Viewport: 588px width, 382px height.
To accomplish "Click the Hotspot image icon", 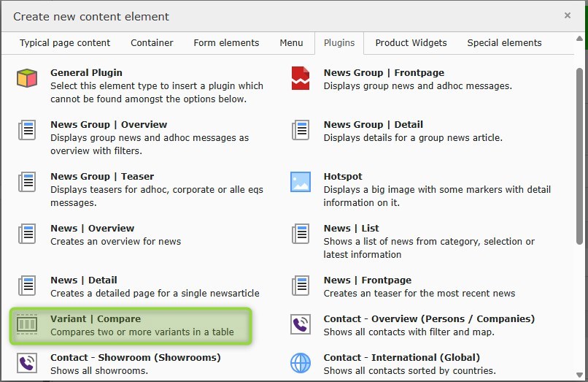I will 301,182.
